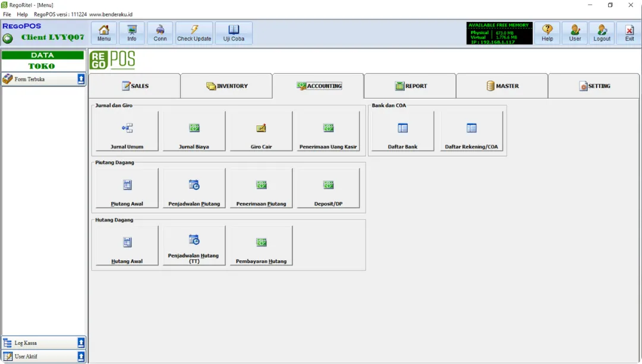Switch to the Report tab
Viewport: 642px width, 364px height.
(x=410, y=86)
